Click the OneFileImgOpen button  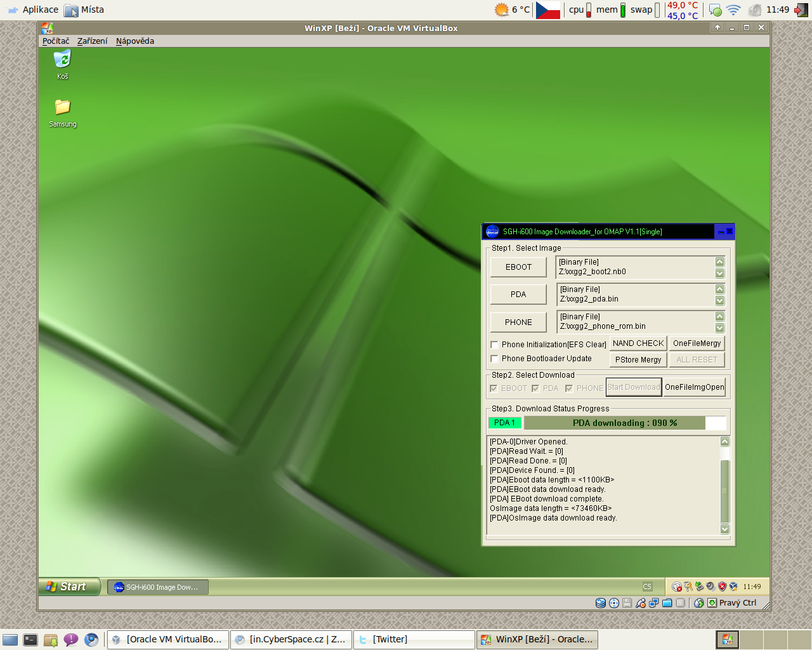tap(694, 387)
